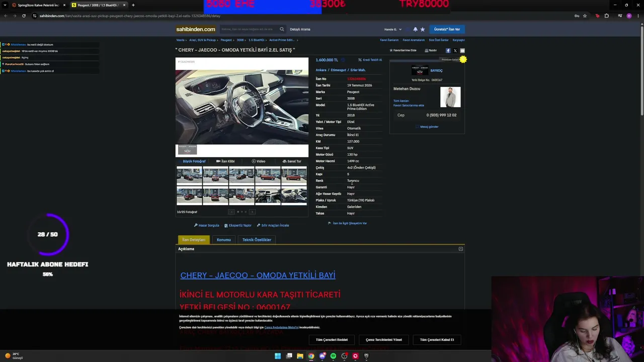Click the Yazdır print icon

[x=431, y=50]
